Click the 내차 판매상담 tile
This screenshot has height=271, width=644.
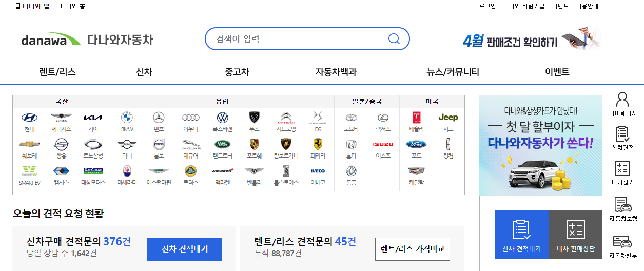(576, 234)
